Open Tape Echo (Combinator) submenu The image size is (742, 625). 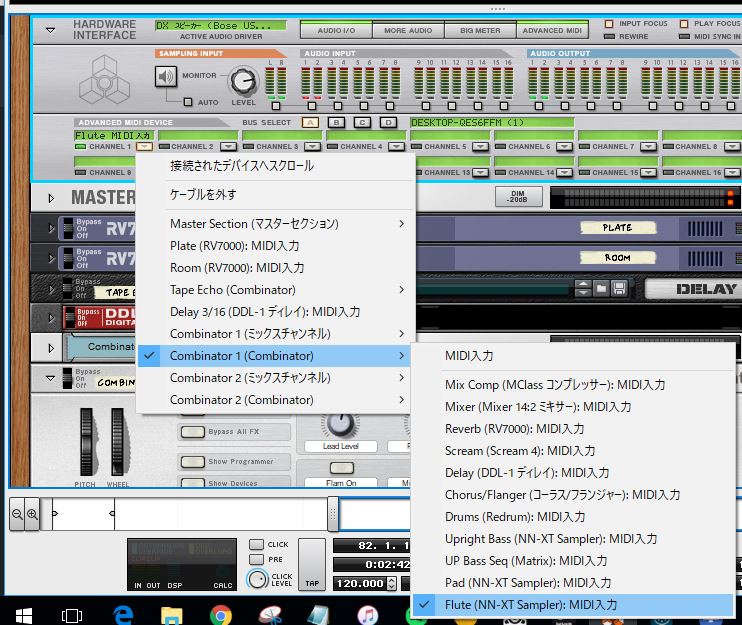[275, 290]
